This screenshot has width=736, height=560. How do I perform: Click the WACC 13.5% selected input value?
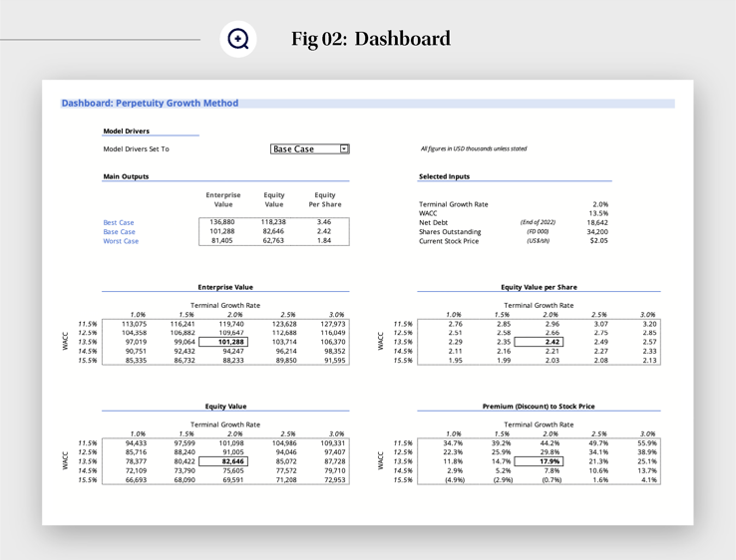coord(597,213)
